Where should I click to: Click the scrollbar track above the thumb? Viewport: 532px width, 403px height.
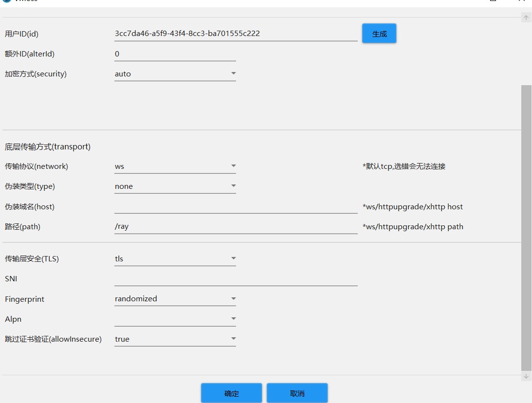[x=526, y=54]
